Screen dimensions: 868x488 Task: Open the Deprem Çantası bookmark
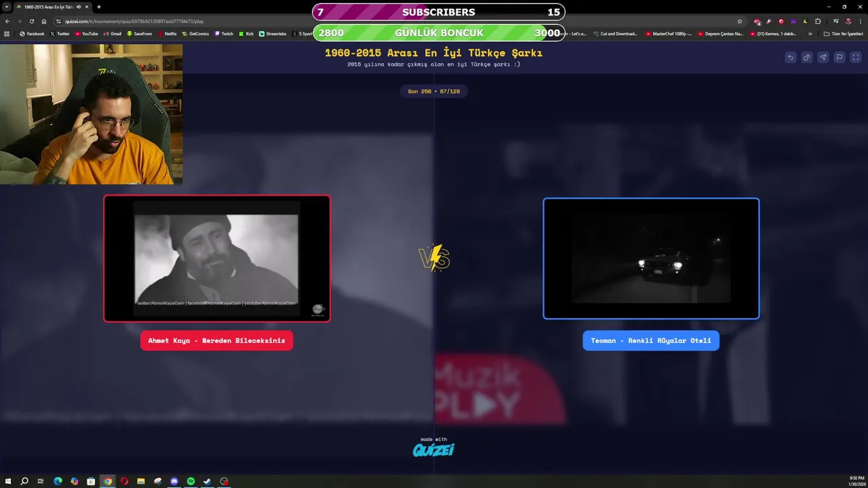(x=721, y=33)
